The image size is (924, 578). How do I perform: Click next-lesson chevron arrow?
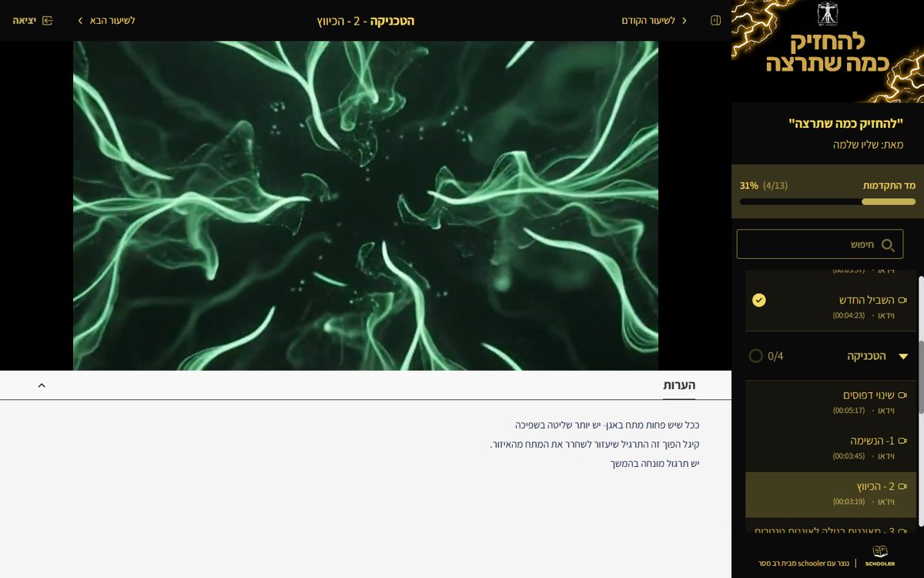[x=80, y=21]
